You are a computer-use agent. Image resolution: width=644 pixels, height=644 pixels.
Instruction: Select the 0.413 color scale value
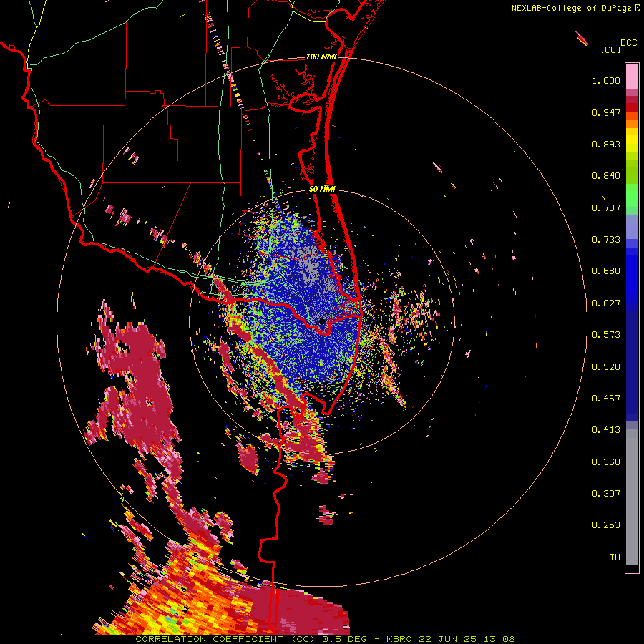pyautogui.click(x=606, y=430)
